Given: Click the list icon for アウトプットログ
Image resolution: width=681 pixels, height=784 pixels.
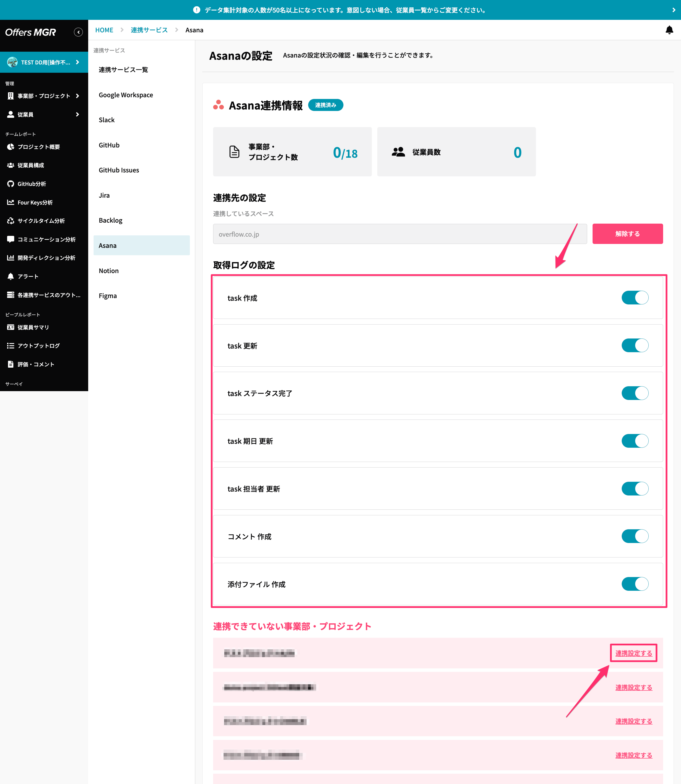Looking at the screenshot, I should [x=11, y=346].
